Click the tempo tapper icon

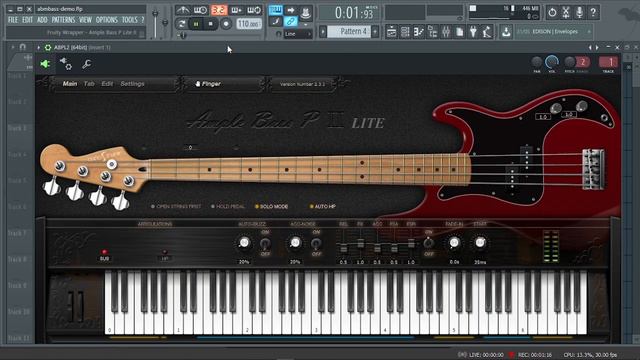tap(487, 31)
